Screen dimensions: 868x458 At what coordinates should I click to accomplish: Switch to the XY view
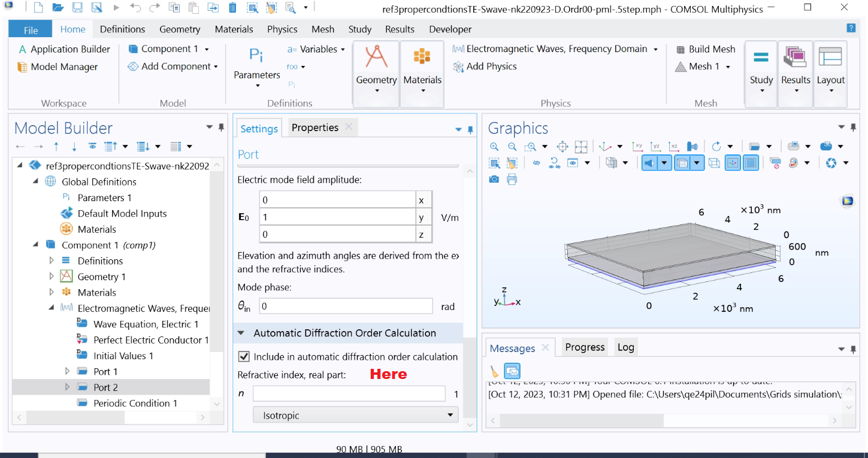(638, 147)
